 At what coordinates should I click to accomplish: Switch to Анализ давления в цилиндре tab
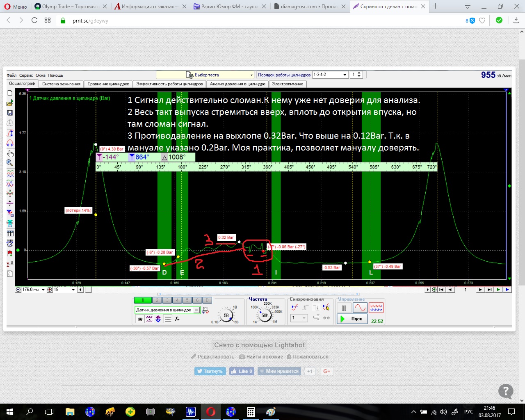pos(237,84)
